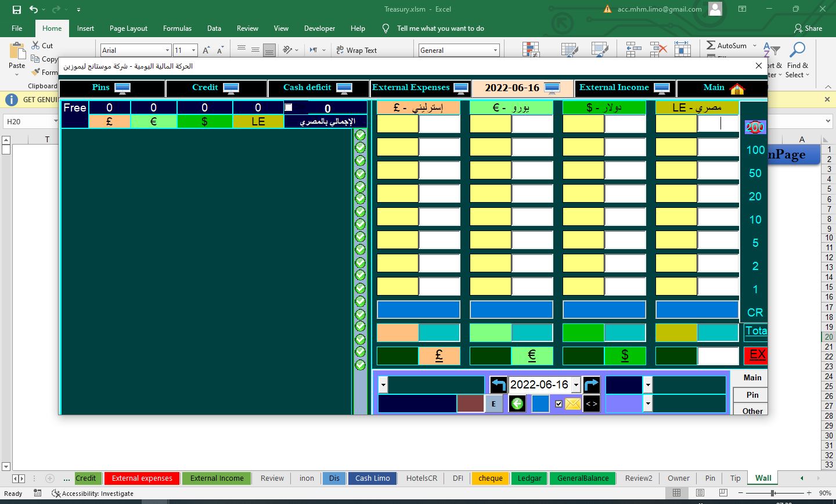Viewport: 836px width, 504px height.
Task: Open Find & Select in ribbon
Action: tap(797, 61)
